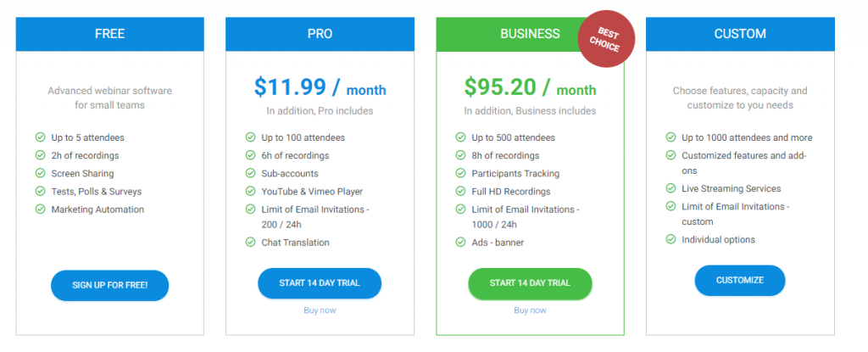
Task: Click the check icon beside YouTube & Vimeo Player
Action: coord(250,191)
